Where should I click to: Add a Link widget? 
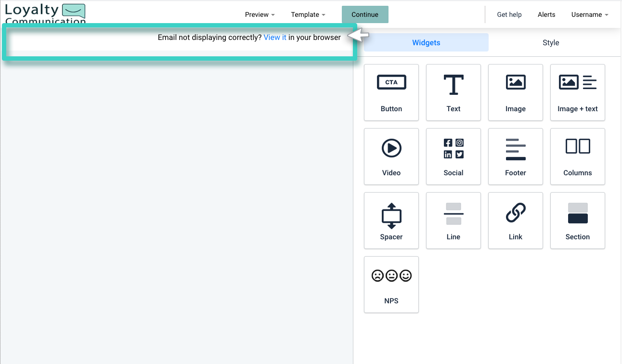515,221
